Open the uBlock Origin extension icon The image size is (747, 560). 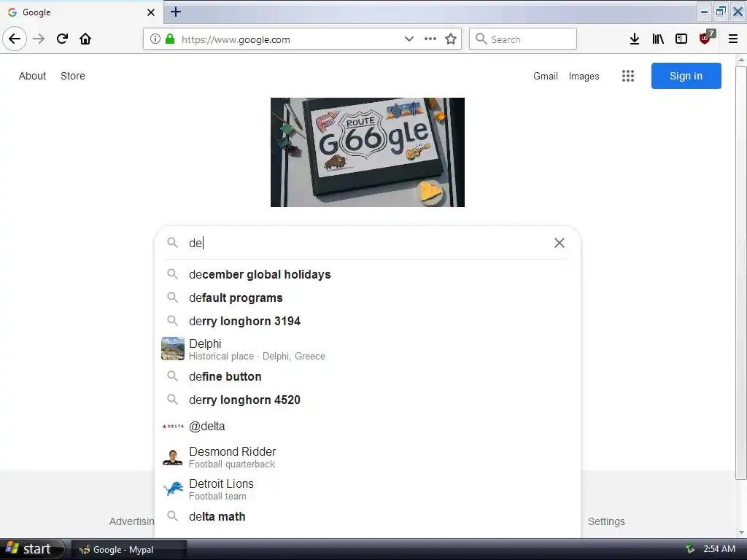point(705,38)
